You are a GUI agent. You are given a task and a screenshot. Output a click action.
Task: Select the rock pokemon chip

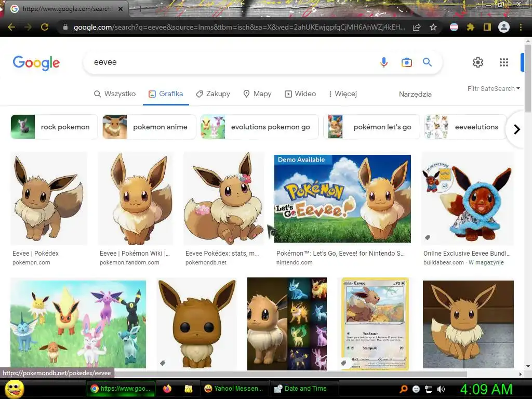tap(54, 127)
